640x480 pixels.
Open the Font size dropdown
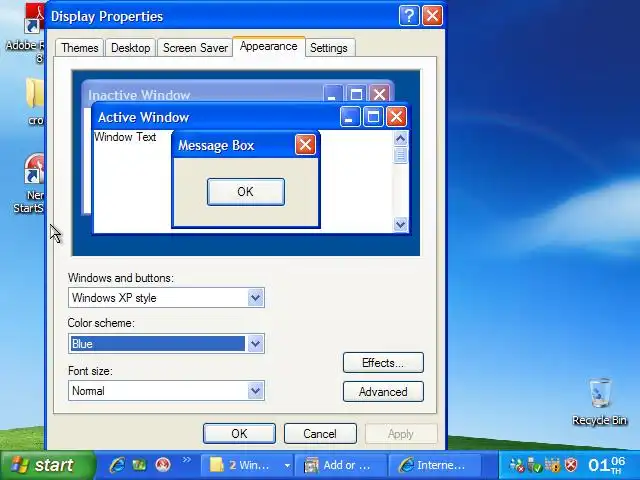(x=166, y=391)
